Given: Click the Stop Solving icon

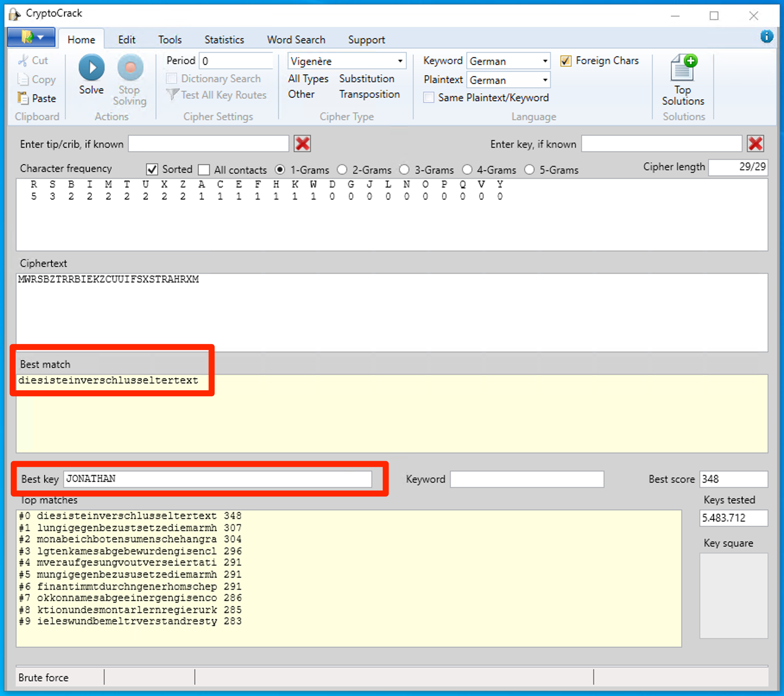Looking at the screenshot, I should tap(130, 68).
